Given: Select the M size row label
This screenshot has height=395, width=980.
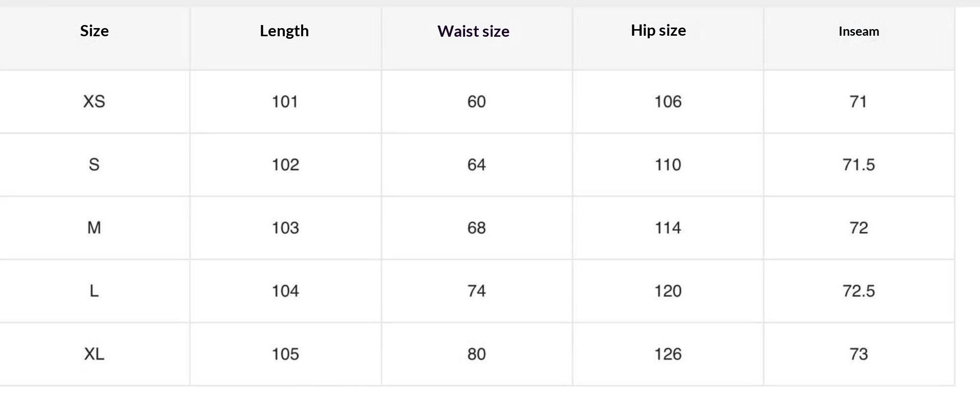Looking at the screenshot, I should pyautogui.click(x=94, y=228).
